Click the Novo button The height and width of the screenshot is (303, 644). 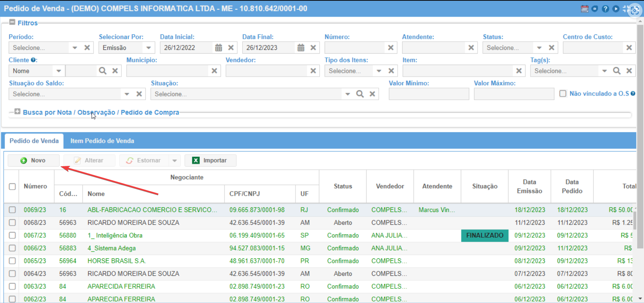[34, 161]
